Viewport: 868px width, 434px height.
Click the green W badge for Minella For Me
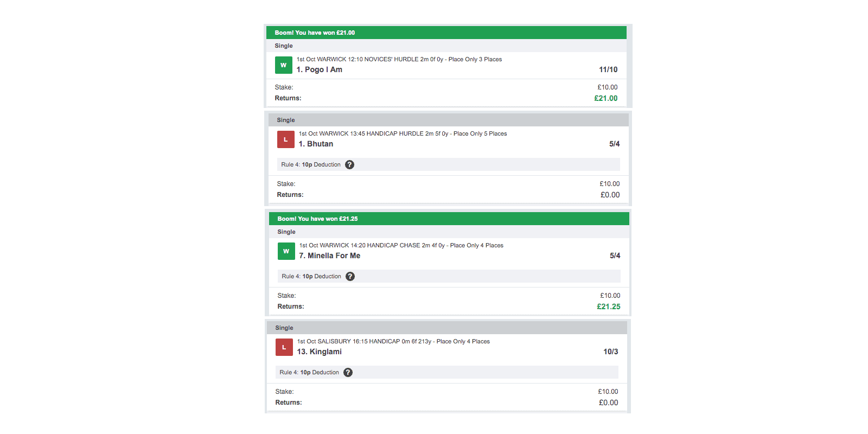point(286,251)
